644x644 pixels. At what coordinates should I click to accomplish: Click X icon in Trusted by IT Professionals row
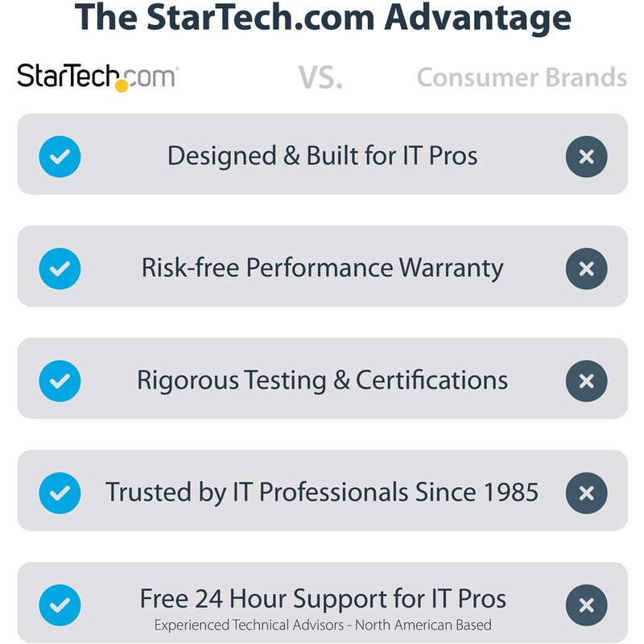tap(586, 493)
